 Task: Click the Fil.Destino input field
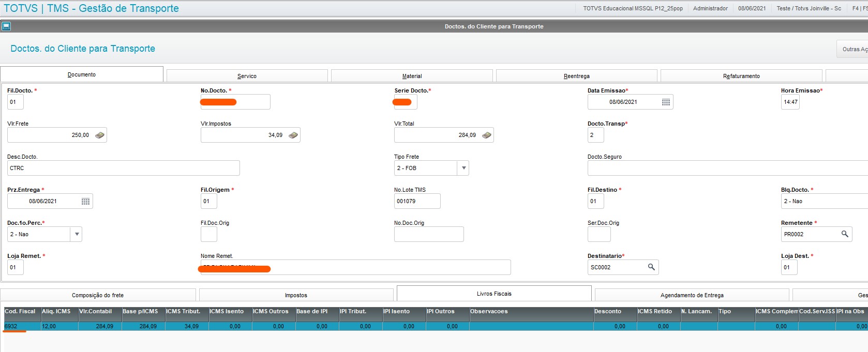click(x=595, y=201)
